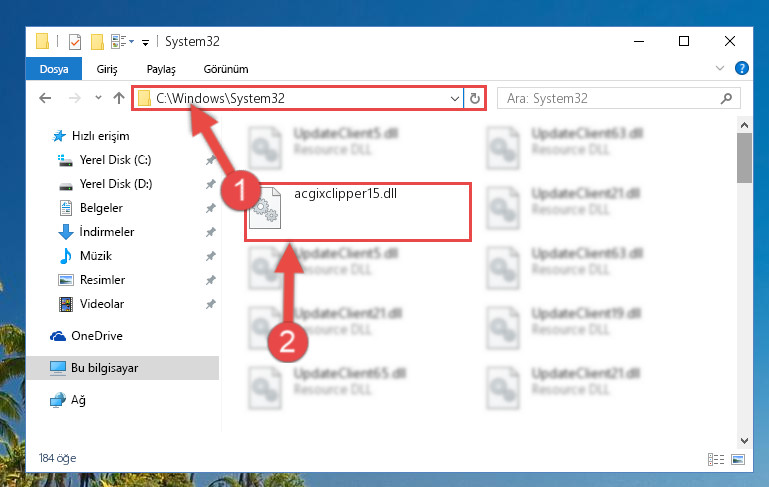
Task: Click pin icon next to Yerel Disk (D:)
Action: [x=210, y=184]
